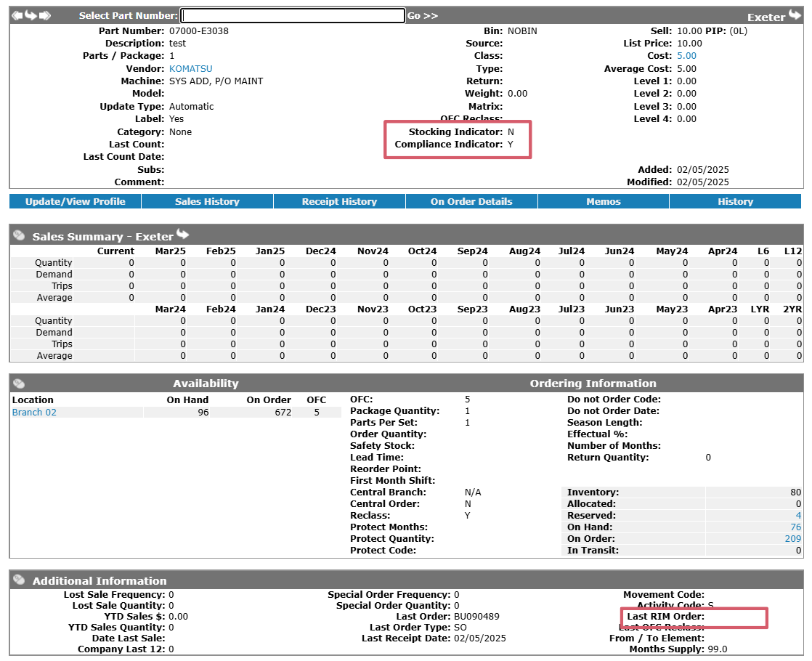Click the curved arrow after Sales Summary - Exeter

[182, 234]
